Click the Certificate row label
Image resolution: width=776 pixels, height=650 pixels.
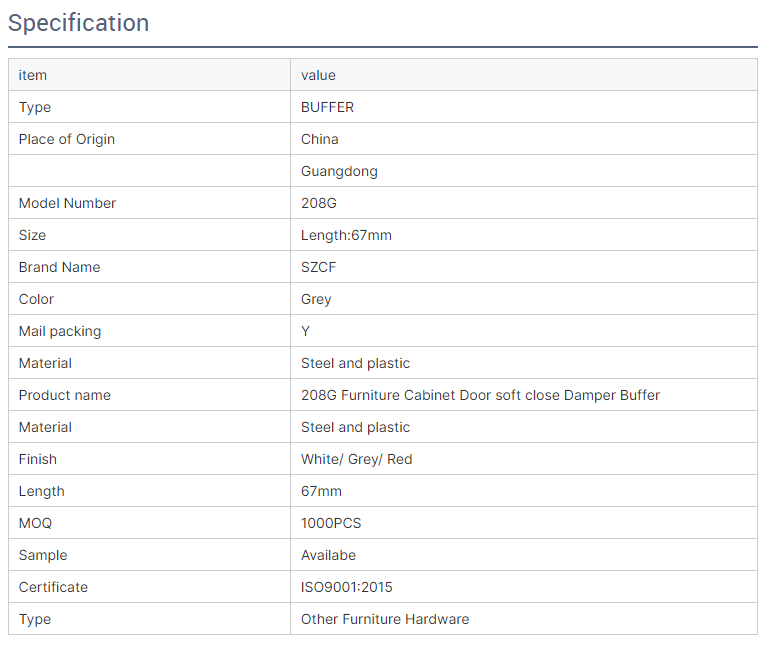[53, 587]
